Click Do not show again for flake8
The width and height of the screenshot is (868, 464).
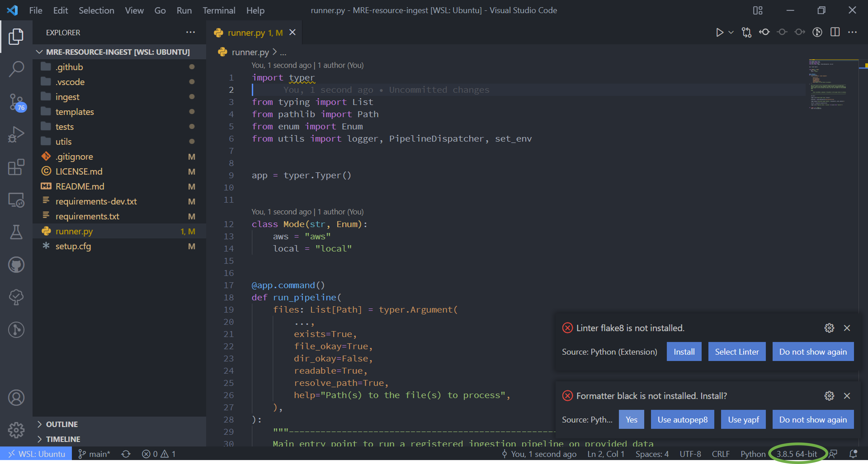[x=813, y=352]
